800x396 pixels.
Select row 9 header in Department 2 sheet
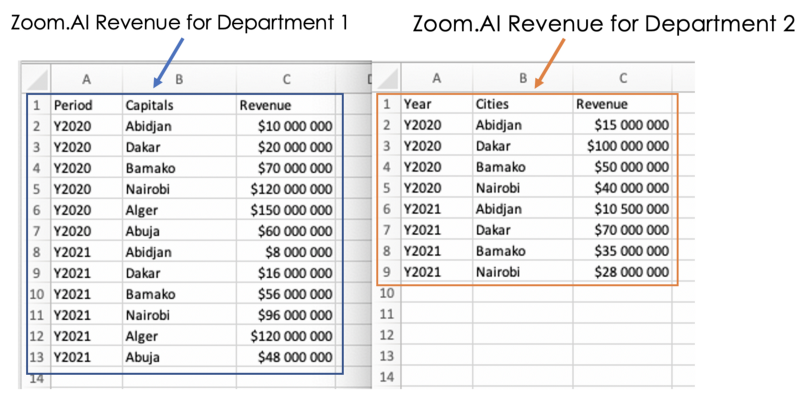[387, 272]
